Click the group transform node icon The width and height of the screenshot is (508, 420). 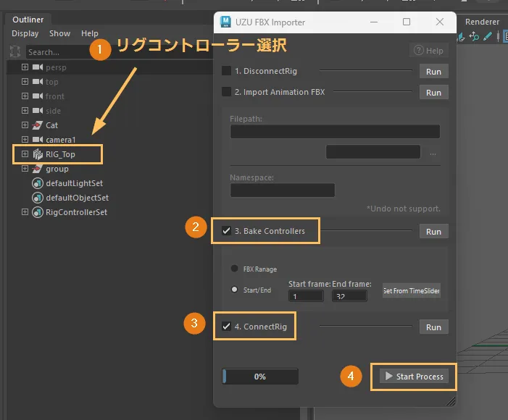pyautogui.click(x=38, y=169)
